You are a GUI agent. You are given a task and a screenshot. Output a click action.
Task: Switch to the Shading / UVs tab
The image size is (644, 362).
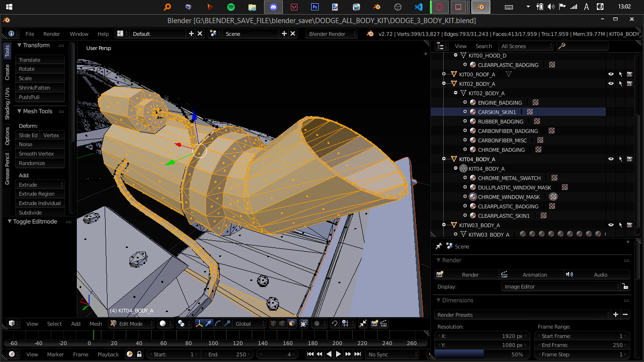(7, 103)
